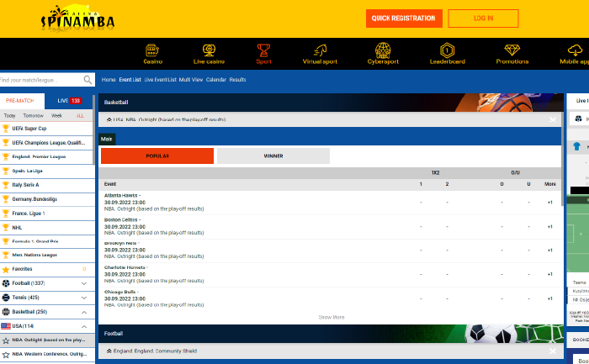Close the USA NBA Outright event panel
The image size is (589, 364).
coord(552,119)
